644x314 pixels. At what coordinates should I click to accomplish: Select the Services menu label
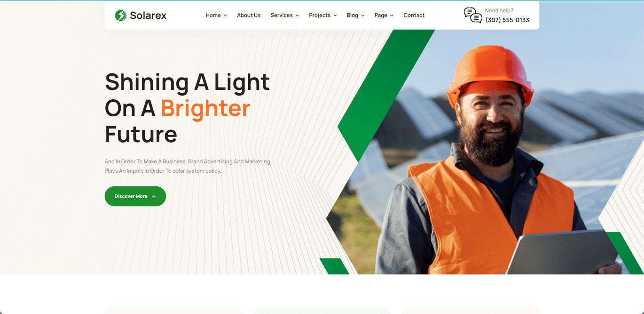(282, 15)
